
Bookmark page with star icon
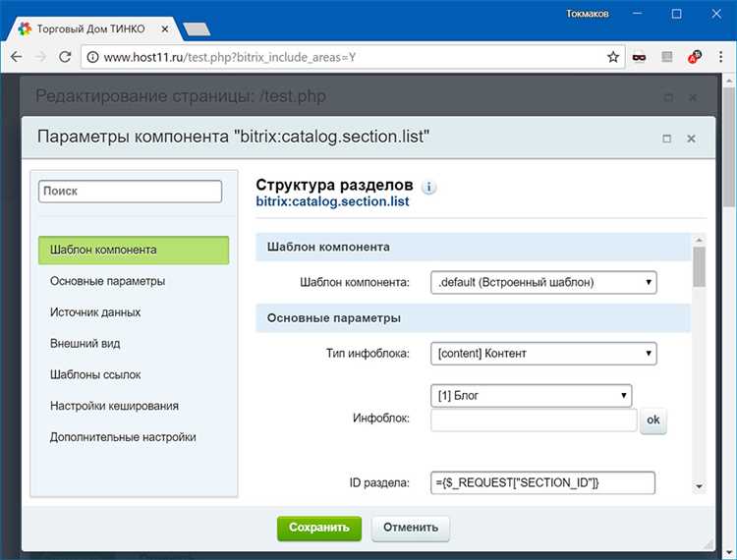click(x=613, y=57)
